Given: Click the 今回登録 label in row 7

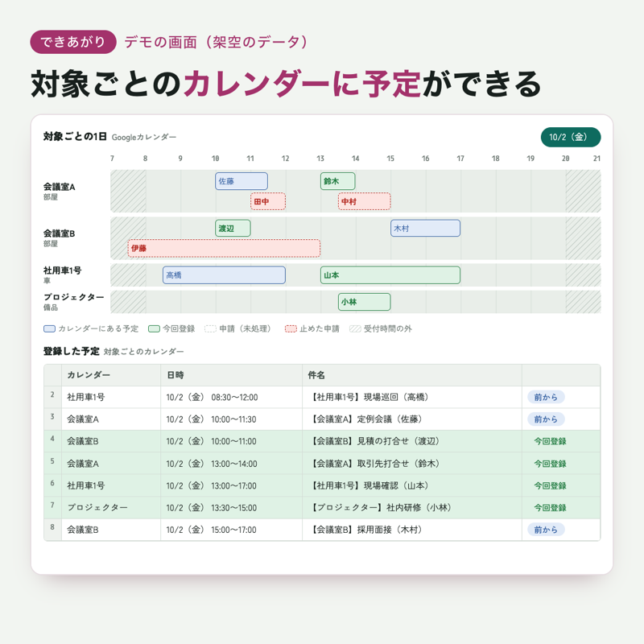Looking at the screenshot, I should pos(550,508).
